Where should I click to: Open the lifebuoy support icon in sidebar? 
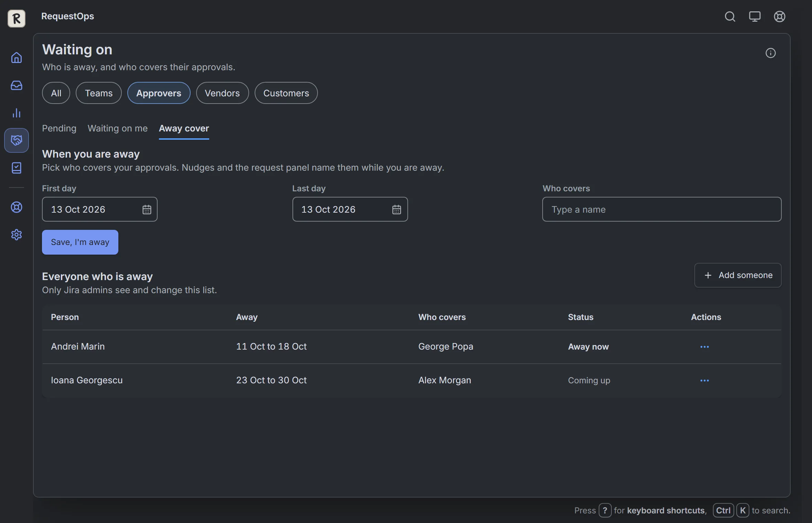(17, 207)
